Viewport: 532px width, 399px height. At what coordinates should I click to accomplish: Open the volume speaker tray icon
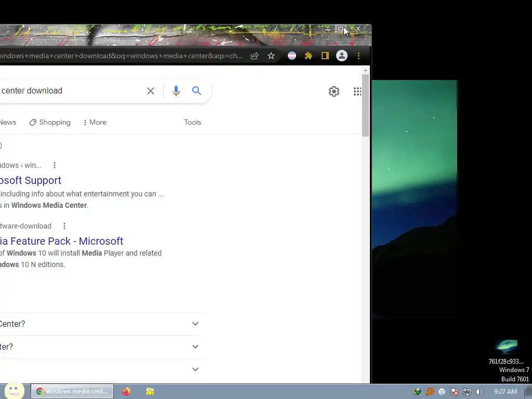click(480, 392)
